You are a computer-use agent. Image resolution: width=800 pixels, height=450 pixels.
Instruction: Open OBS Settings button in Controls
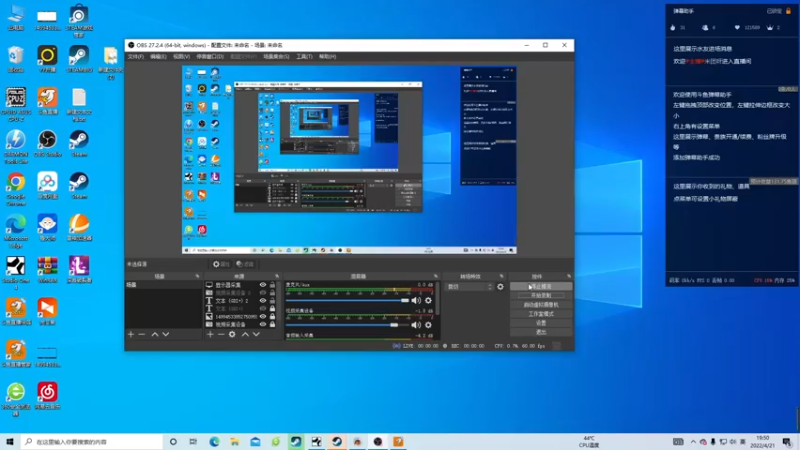(541, 323)
